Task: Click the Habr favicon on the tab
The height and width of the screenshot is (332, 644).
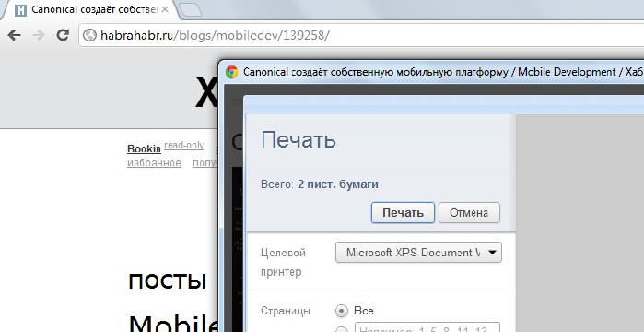Action: click(x=20, y=10)
